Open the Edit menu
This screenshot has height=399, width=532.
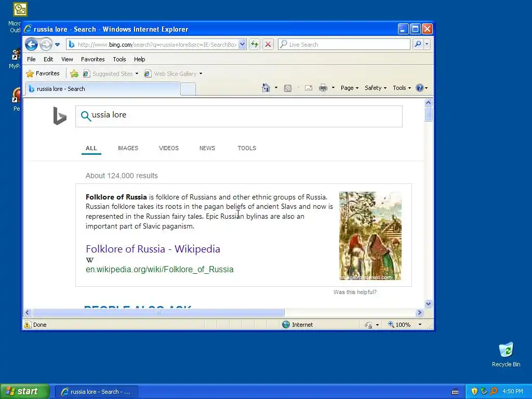(x=48, y=59)
